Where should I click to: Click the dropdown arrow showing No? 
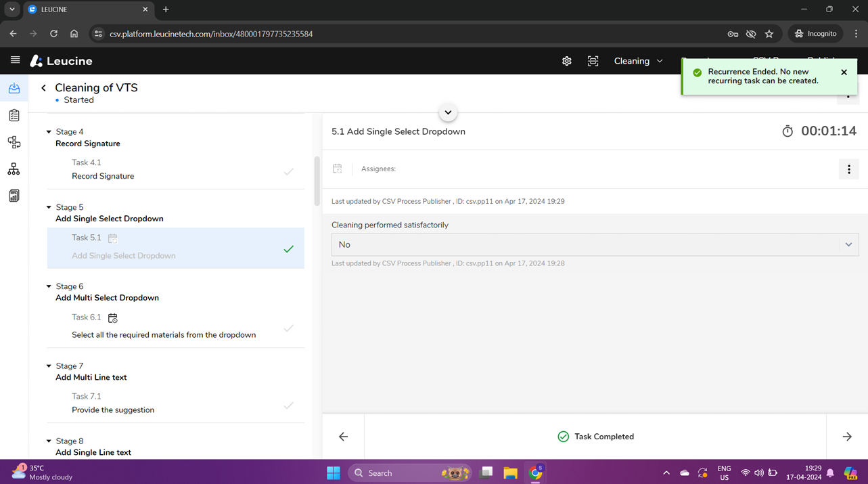coord(848,244)
